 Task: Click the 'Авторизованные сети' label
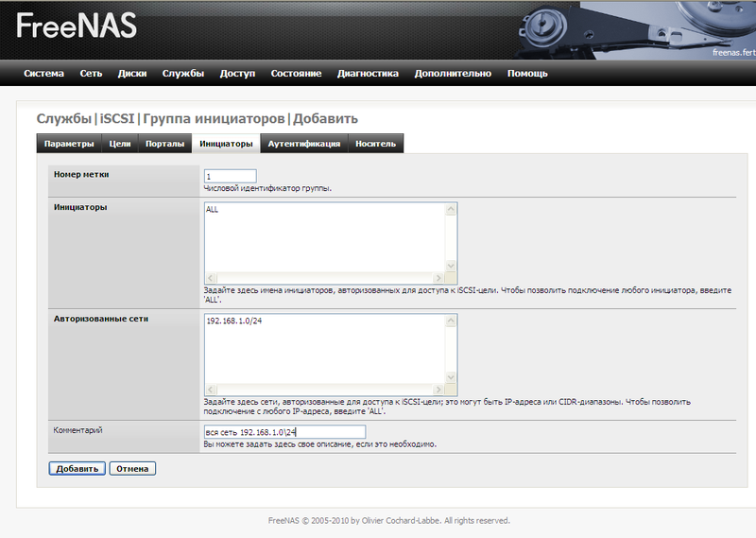(101, 319)
